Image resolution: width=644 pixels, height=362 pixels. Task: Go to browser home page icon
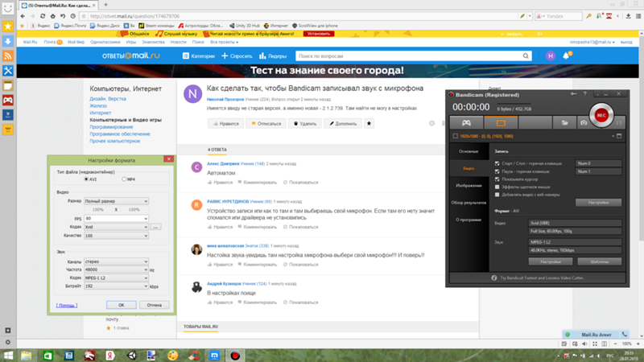(52, 16)
